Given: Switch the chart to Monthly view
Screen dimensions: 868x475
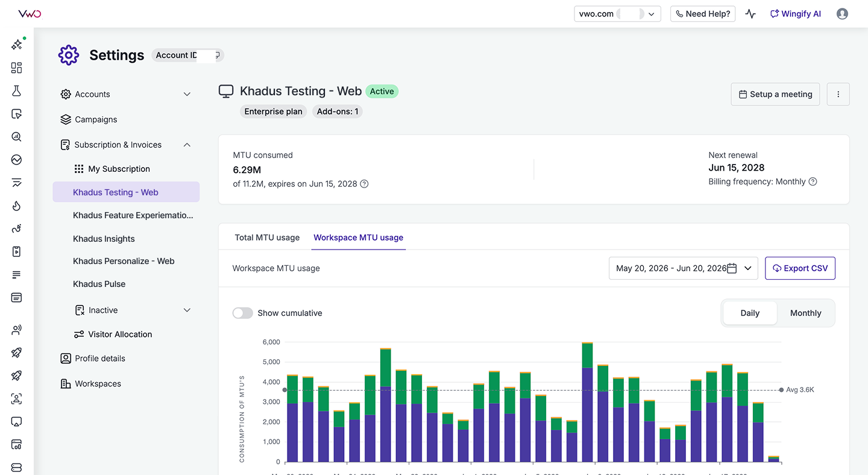Looking at the screenshot, I should pos(805,313).
